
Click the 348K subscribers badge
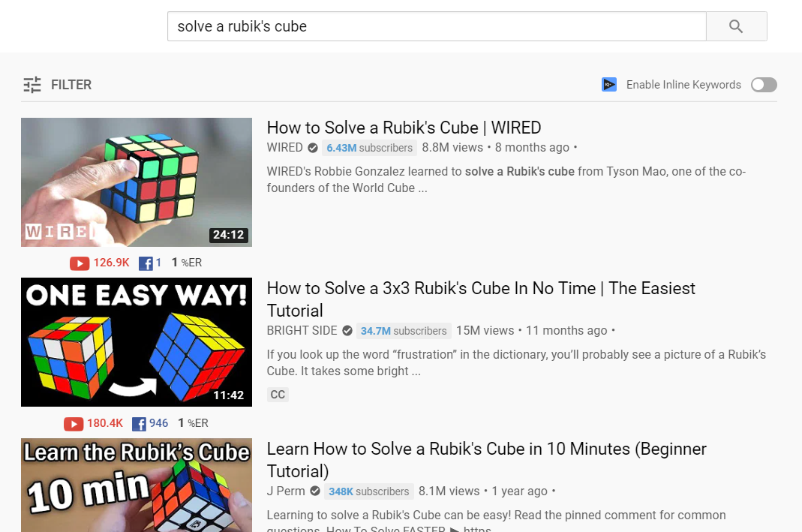[369, 491]
